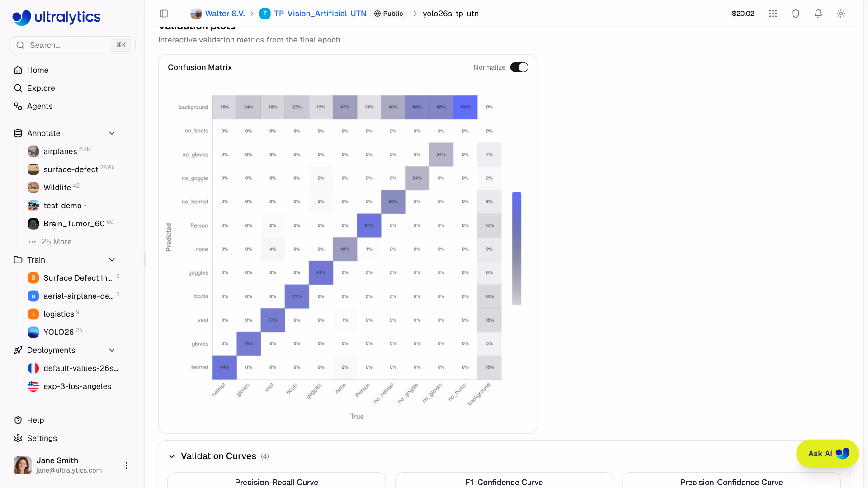
Task: Open the airplanes dataset thumbnail
Action: (x=33, y=151)
